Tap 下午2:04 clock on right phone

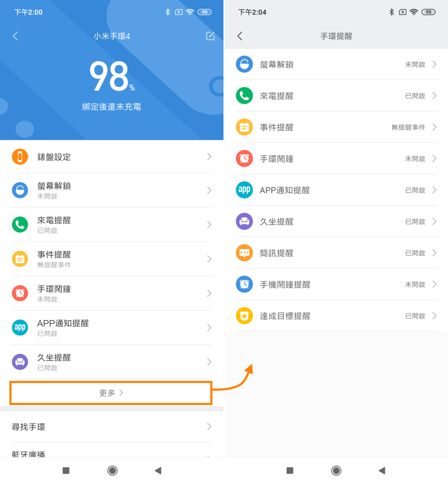click(252, 12)
